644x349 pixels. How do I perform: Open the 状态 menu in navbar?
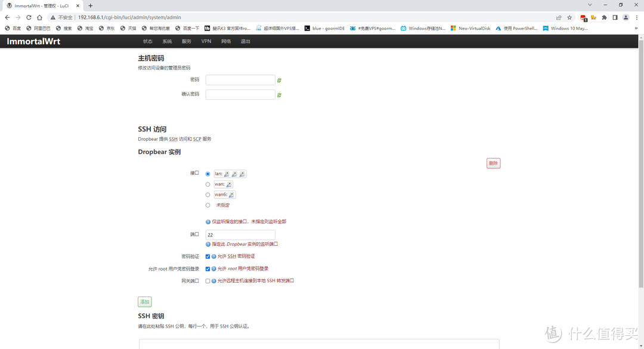click(147, 41)
